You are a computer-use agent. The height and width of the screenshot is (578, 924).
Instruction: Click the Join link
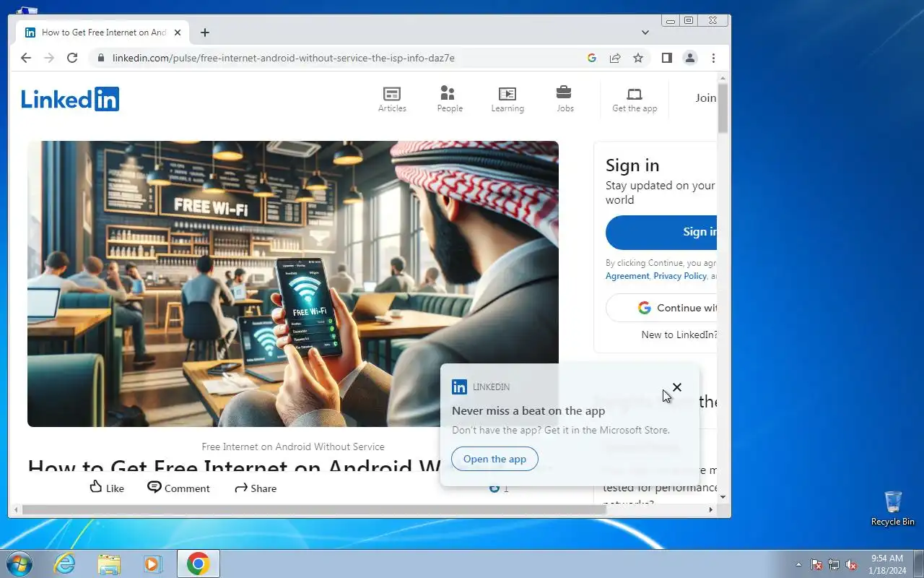(705, 98)
